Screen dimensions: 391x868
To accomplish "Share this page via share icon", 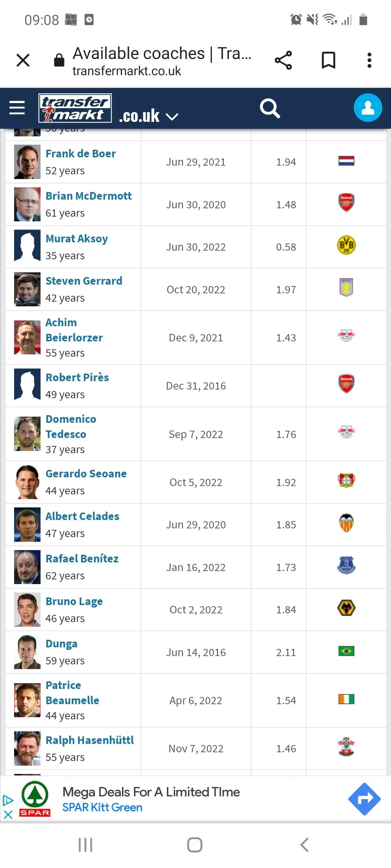I will click(x=283, y=60).
